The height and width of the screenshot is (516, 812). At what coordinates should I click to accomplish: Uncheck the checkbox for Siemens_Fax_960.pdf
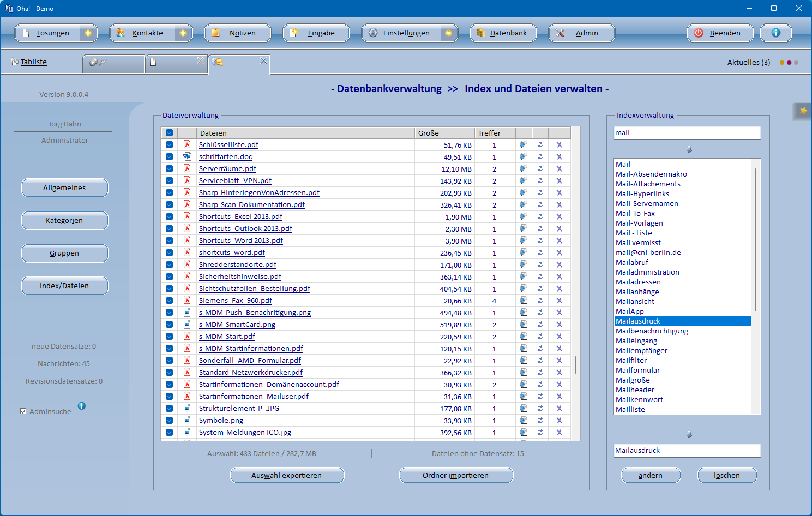(170, 301)
